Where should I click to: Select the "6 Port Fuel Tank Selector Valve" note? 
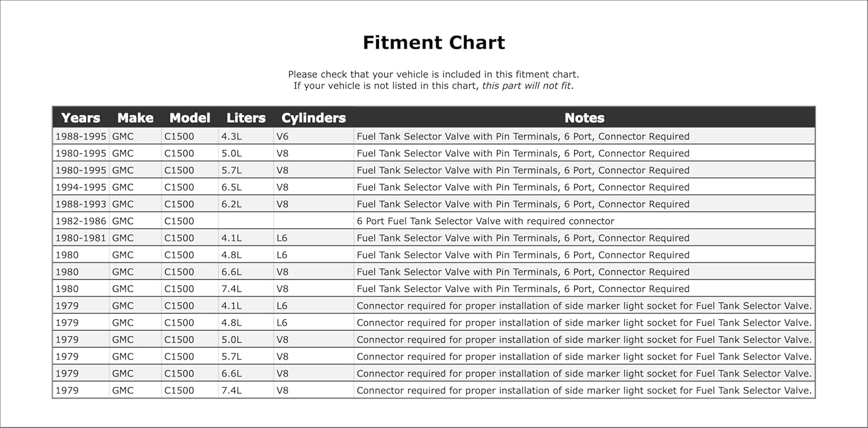point(485,221)
